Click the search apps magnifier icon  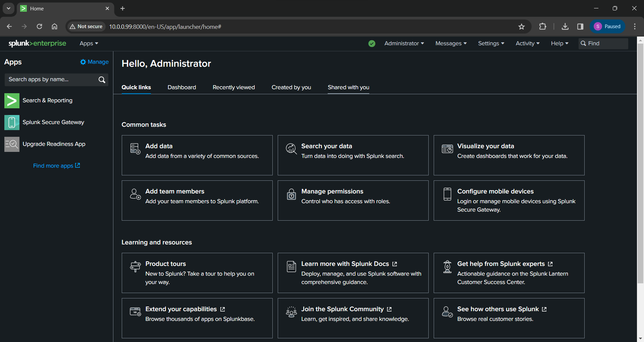[x=102, y=80]
